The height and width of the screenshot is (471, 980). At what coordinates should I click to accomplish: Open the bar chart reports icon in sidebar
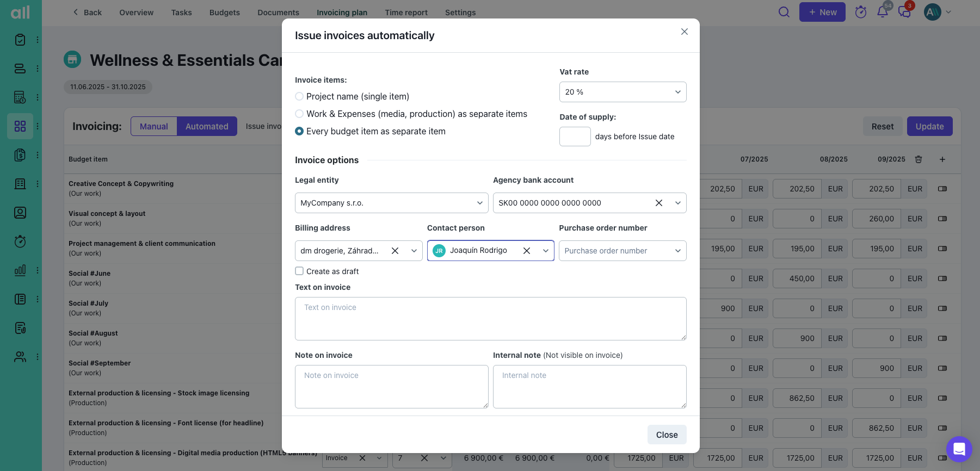(20, 270)
